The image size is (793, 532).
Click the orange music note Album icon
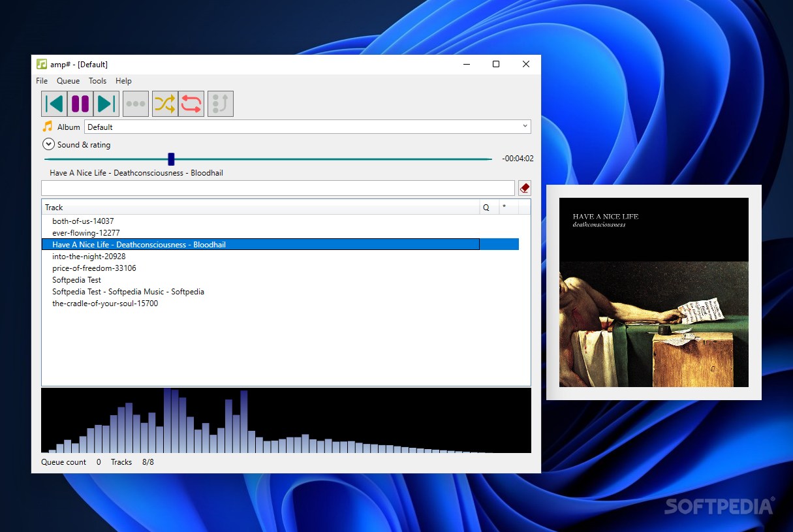point(47,127)
